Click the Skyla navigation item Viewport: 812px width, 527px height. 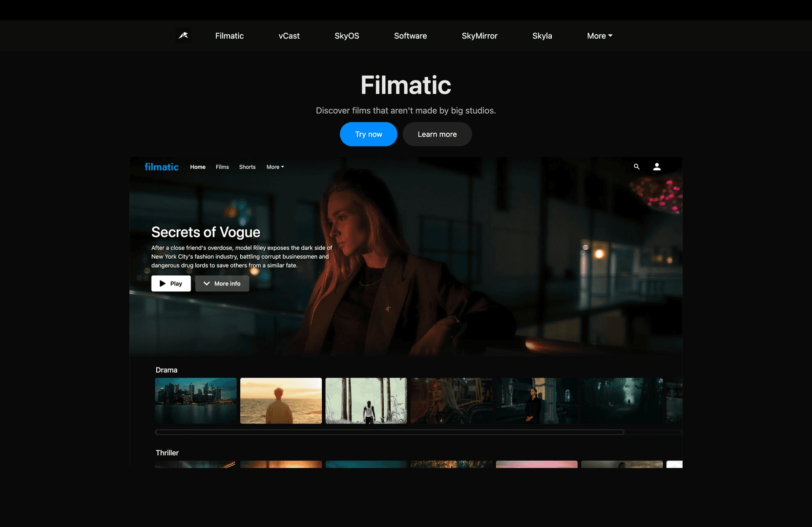pyautogui.click(x=542, y=36)
